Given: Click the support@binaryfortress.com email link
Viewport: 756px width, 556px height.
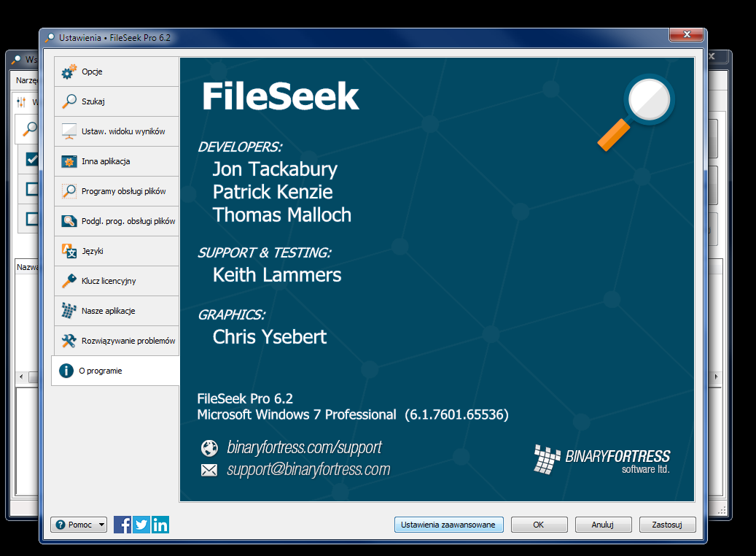Looking at the screenshot, I should click(308, 469).
